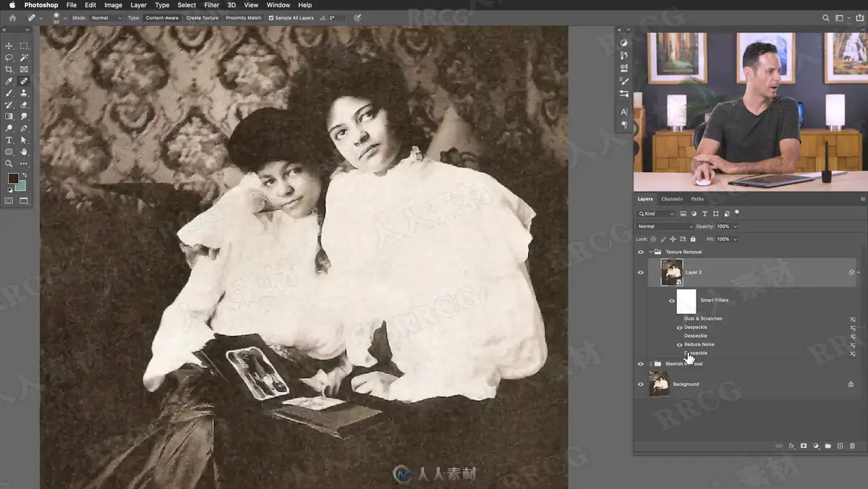
Task: Click the add layer style fx icon
Action: coord(791,446)
